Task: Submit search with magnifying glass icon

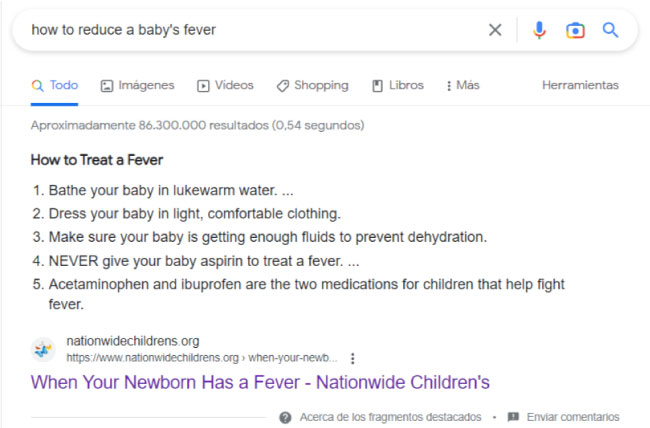Action: (610, 30)
